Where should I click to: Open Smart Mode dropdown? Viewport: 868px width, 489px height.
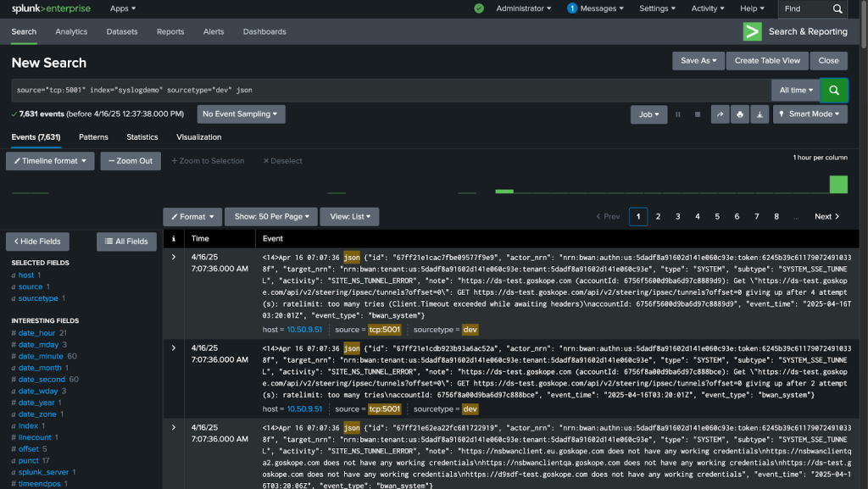click(x=810, y=114)
